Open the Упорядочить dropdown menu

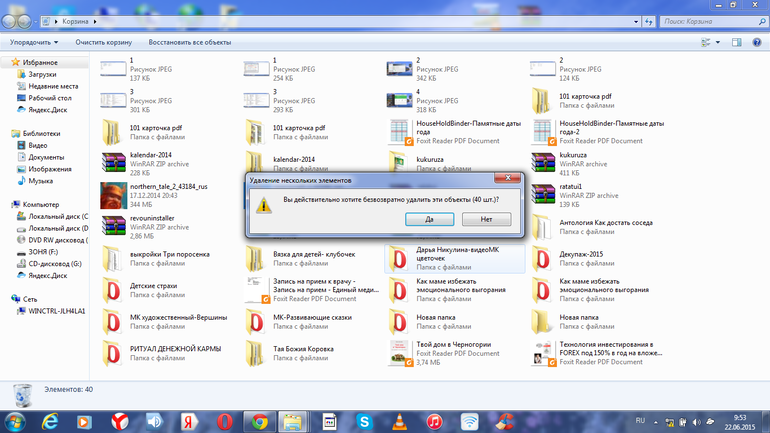pyautogui.click(x=33, y=43)
